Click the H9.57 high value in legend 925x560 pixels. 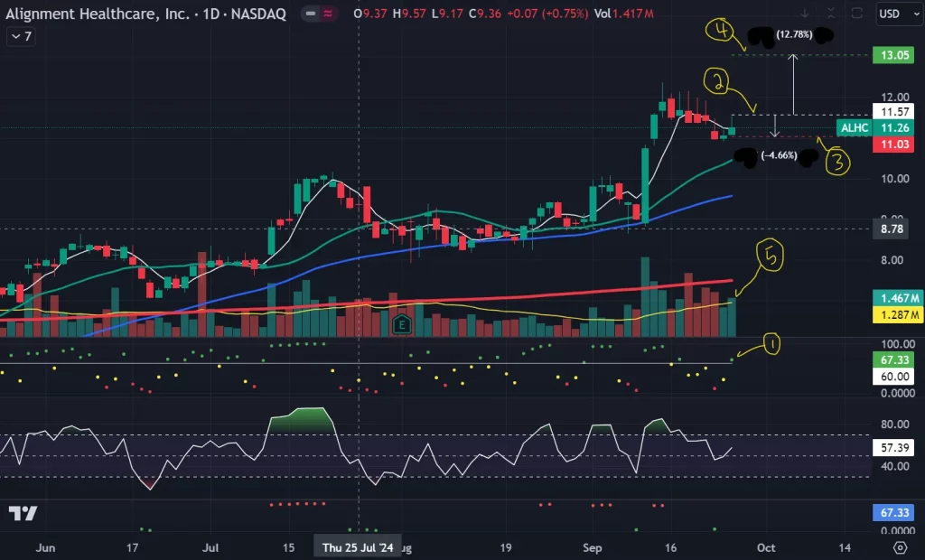[409, 14]
